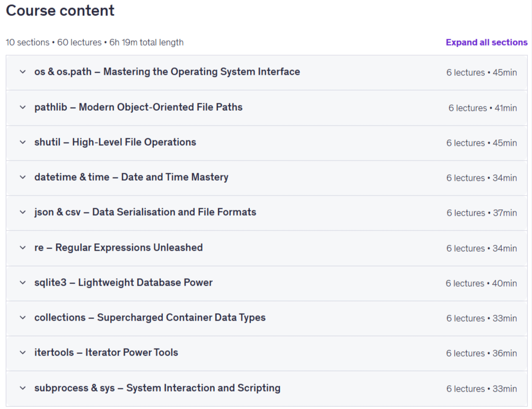Expand chevron beside re Regular Expressions section

pos(23,248)
